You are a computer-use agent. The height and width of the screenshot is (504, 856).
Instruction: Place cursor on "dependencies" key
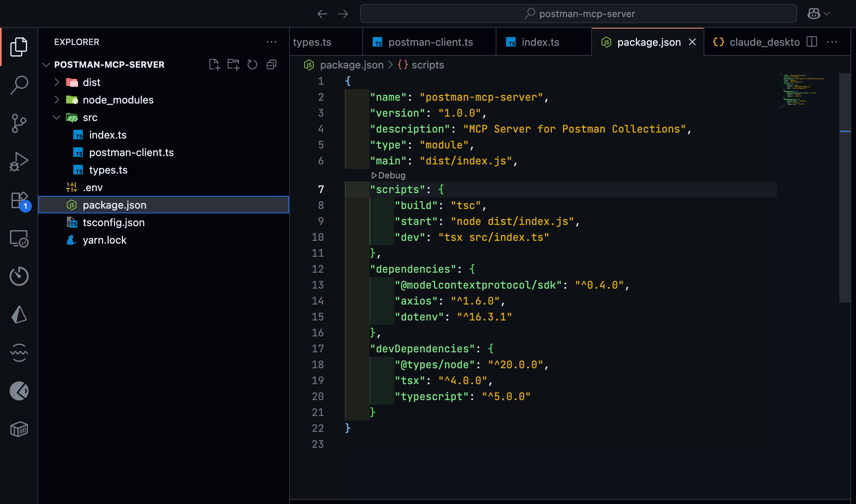[x=413, y=269]
